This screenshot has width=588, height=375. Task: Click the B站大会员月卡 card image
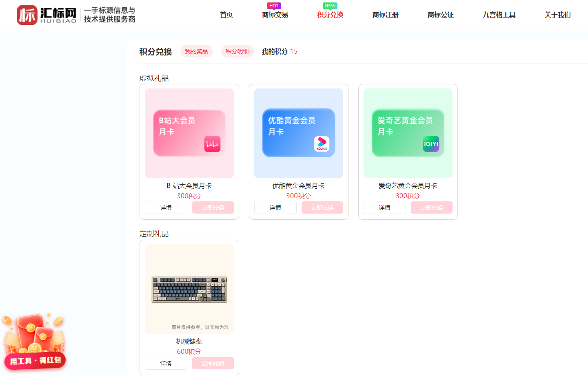[x=189, y=133]
